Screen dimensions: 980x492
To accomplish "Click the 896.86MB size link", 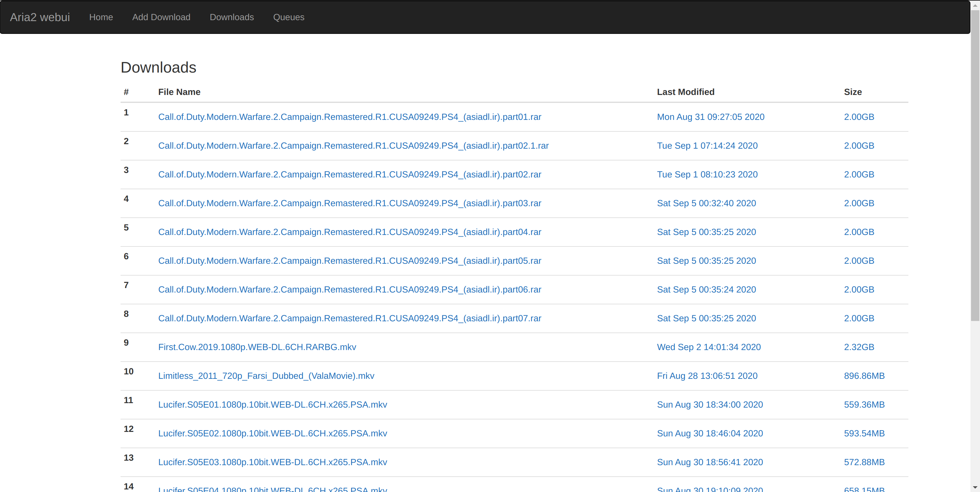I will point(864,376).
